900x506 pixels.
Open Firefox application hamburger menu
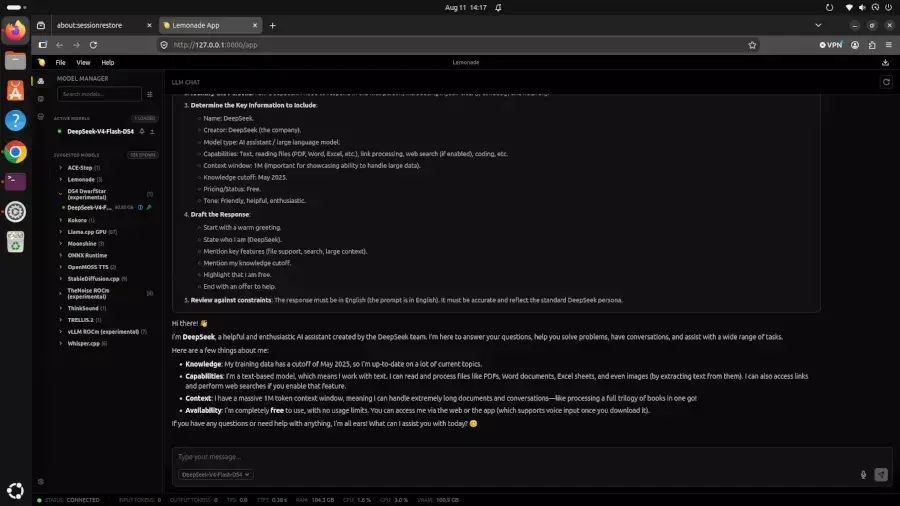click(889, 45)
